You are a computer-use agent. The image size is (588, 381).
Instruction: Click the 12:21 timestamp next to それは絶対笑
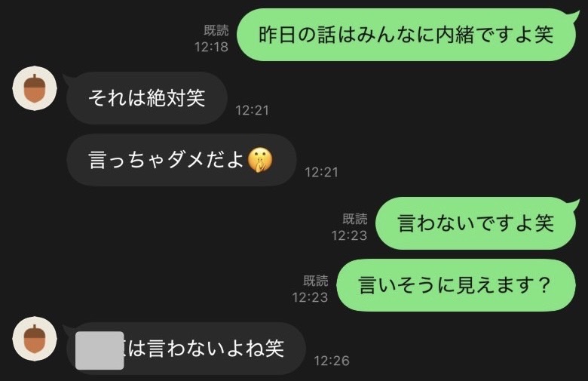(253, 110)
